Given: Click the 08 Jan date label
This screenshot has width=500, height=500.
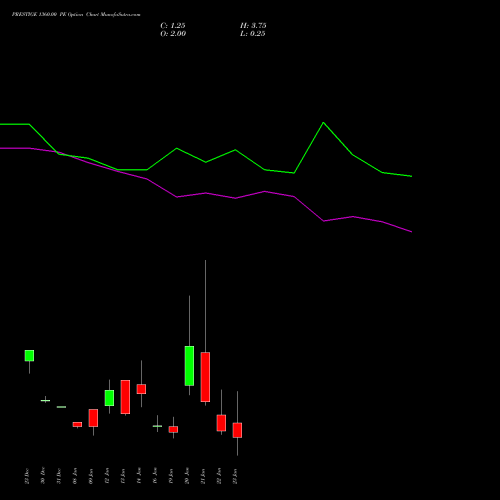Looking at the screenshot, I should point(75,476).
